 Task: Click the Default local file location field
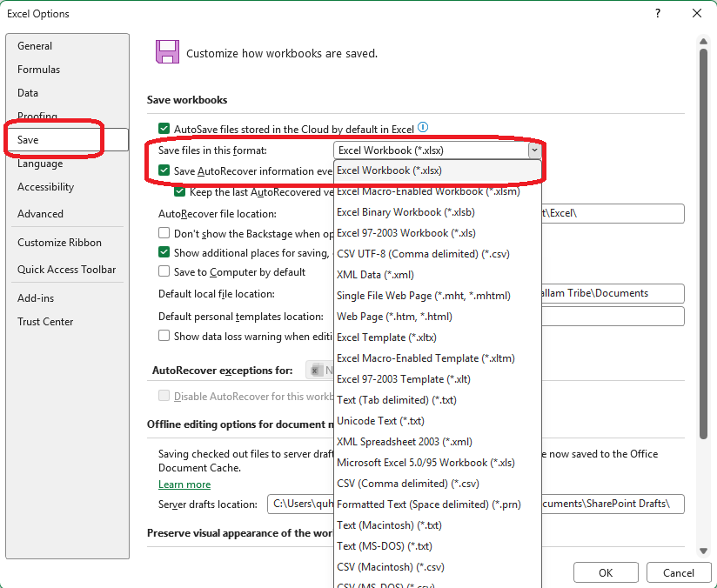[x=613, y=293]
